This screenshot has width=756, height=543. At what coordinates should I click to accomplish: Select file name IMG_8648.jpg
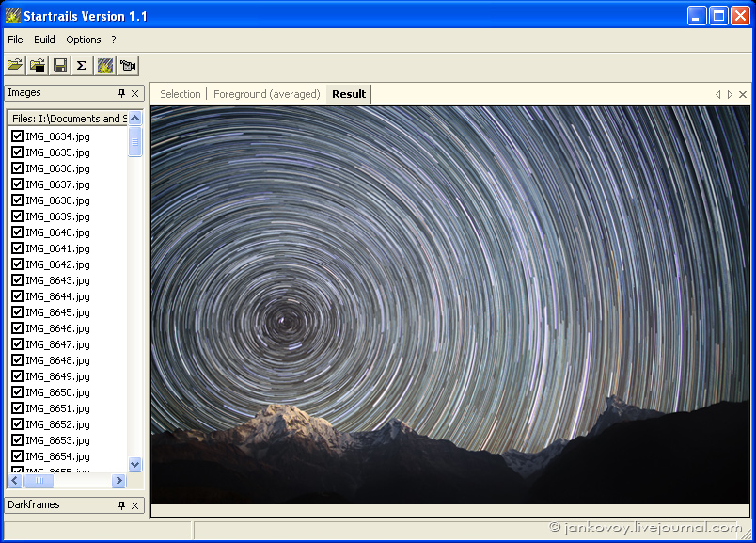pyautogui.click(x=57, y=360)
